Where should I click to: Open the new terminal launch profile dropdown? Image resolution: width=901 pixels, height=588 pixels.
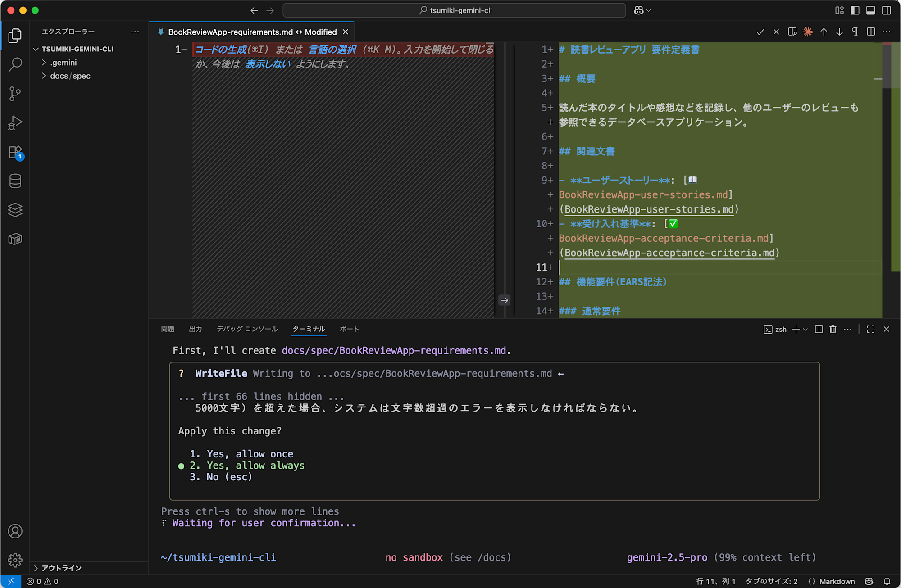click(805, 330)
